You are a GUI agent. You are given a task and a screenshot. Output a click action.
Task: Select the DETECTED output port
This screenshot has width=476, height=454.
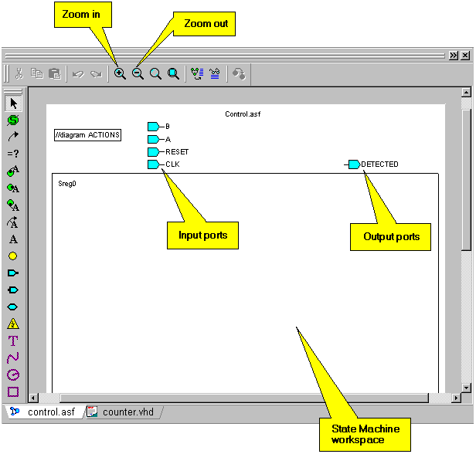tap(354, 164)
